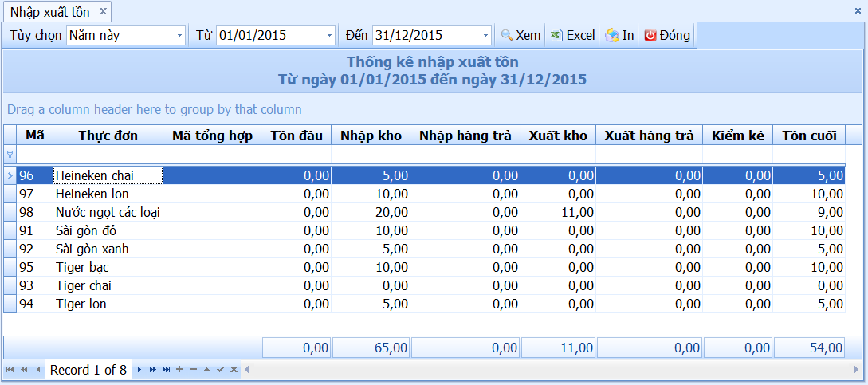Click Tồn cuối total 54,00 in footer
This screenshot has width=868, height=385.
point(809,348)
